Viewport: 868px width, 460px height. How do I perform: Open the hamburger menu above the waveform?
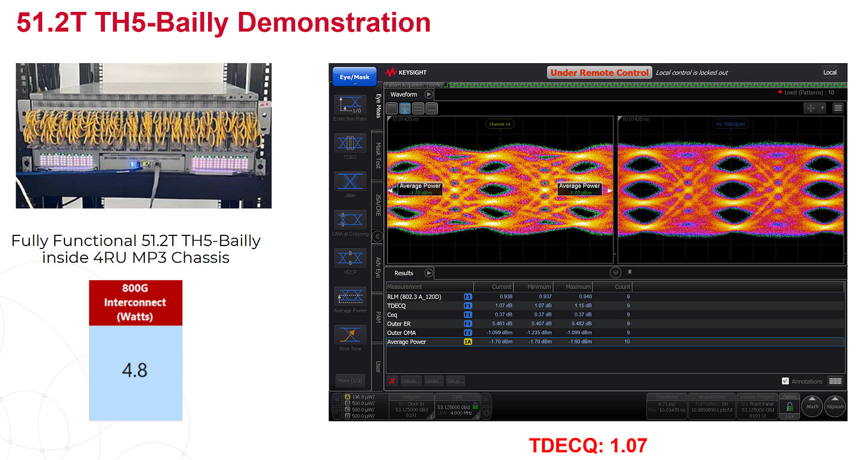(x=838, y=108)
